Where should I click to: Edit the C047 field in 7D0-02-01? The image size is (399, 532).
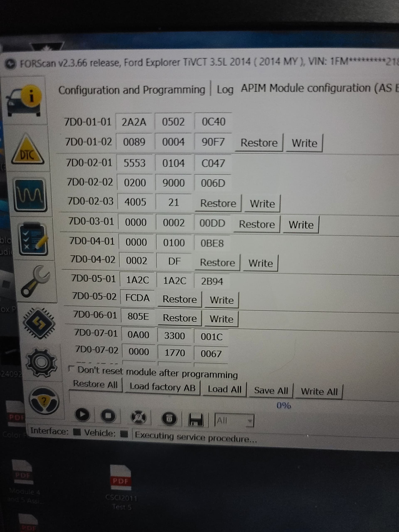[213, 163]
